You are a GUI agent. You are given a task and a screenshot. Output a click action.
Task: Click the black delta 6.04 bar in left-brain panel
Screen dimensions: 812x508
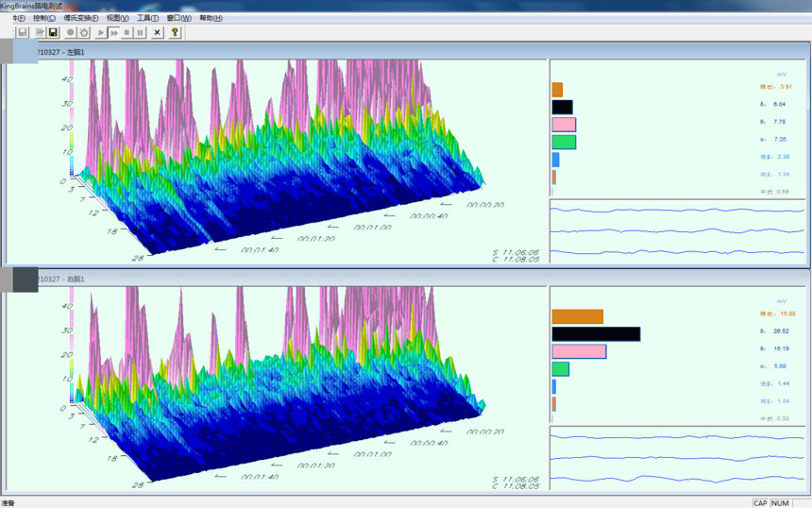[563, 108]
